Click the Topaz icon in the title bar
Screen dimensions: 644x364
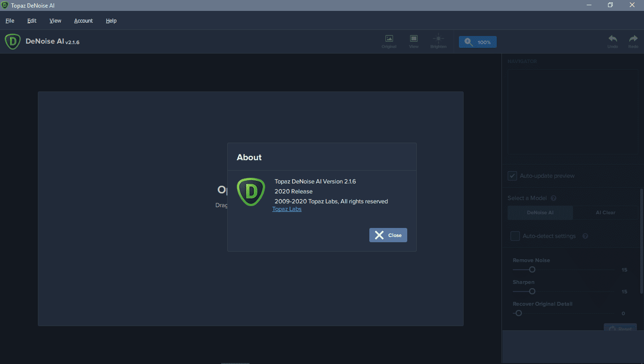[5, 5]
